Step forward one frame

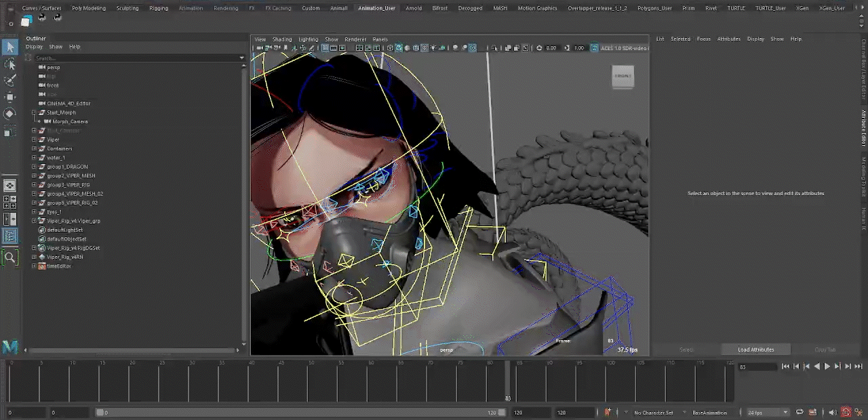click(x=848, y=366)
